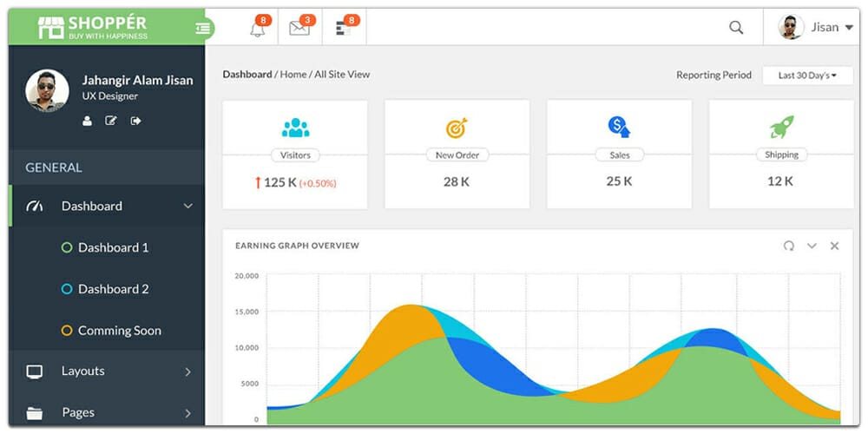
Task: Click All Site View breadcrumb
Action: point(342,74)
